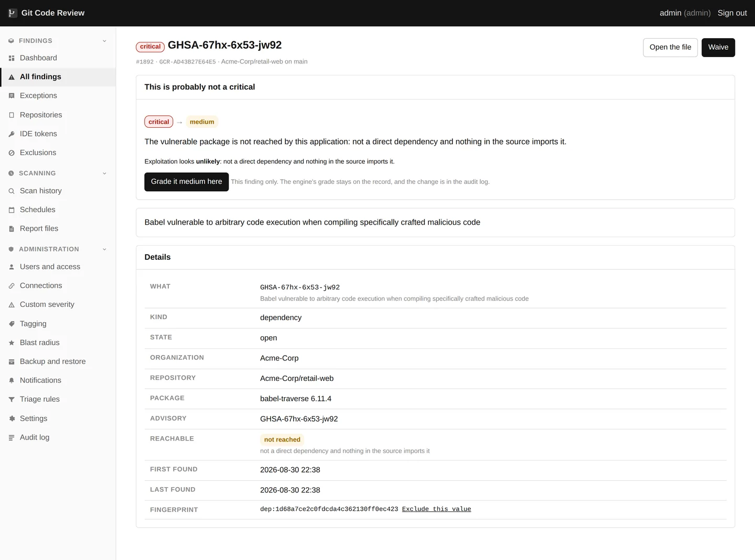Click the Exclusions ban icon

[12, 153]
